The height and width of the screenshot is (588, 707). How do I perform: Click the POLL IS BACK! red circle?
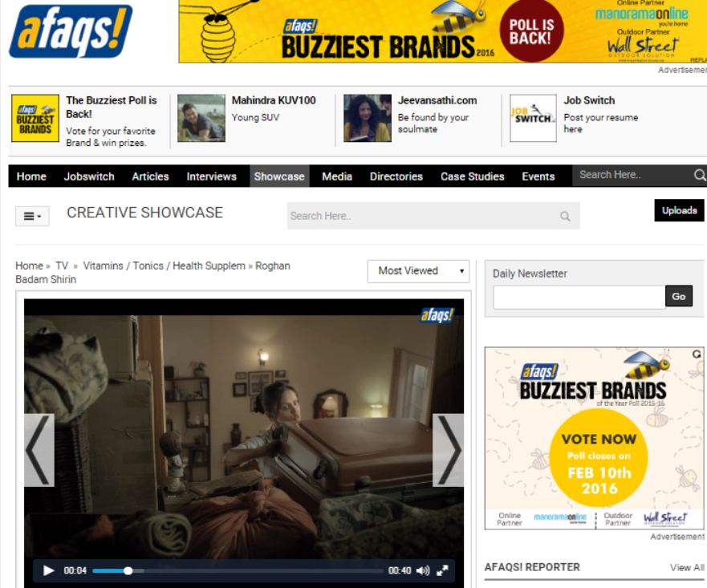point(531,31)
